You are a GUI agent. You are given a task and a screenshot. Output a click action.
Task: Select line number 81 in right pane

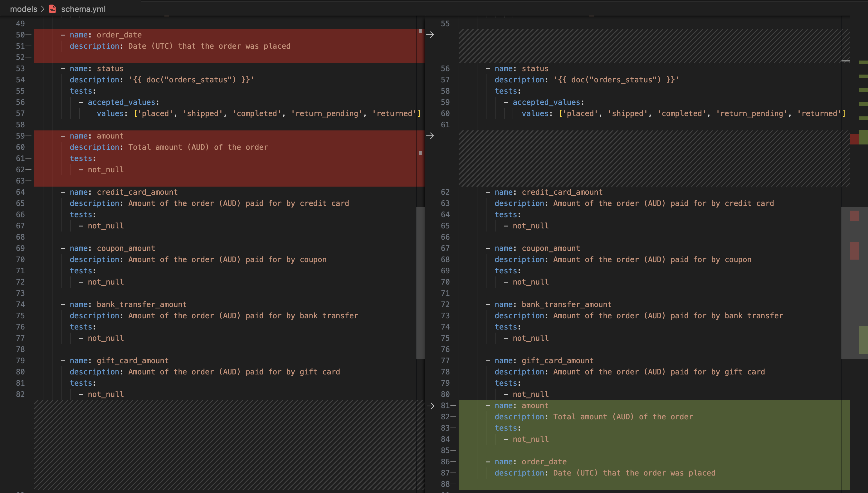tap(445, 406)
